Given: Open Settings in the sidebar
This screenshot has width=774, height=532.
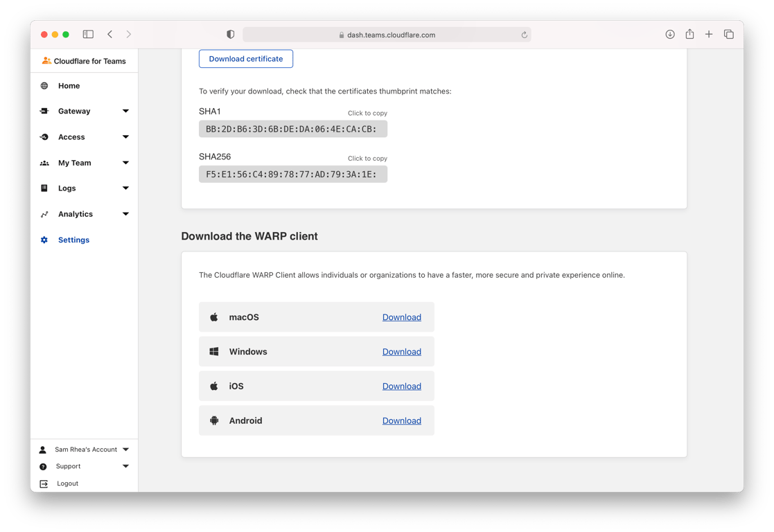Looking at the screenshot, I should point(73,240).
